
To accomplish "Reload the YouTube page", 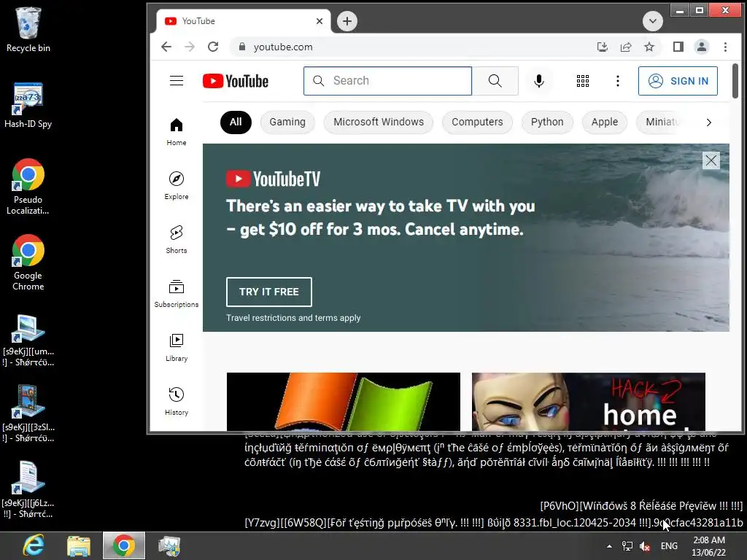I will pos(213,47).
